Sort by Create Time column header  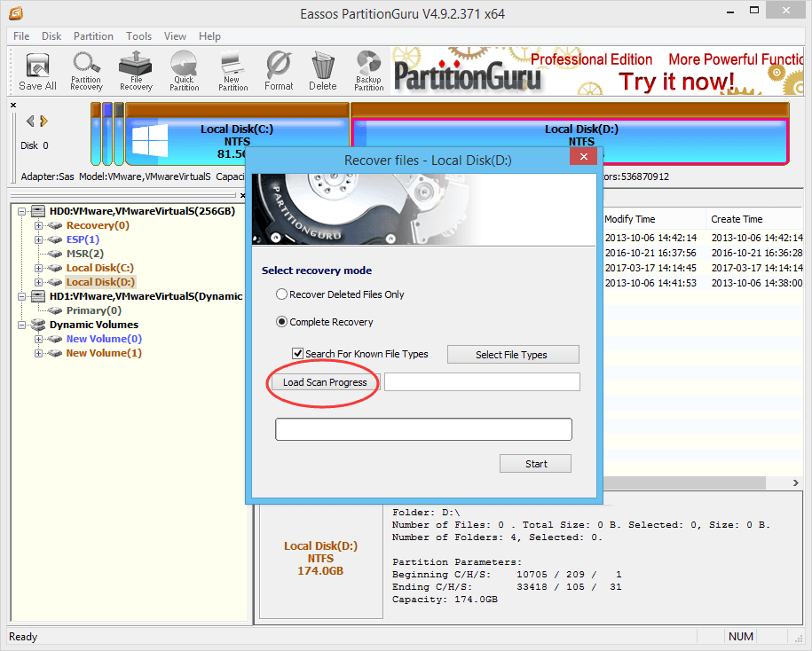(x=755, y=219)
